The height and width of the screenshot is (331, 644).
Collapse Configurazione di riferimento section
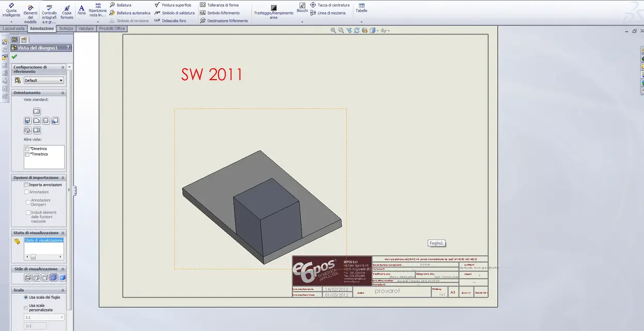tap(63, 67)
